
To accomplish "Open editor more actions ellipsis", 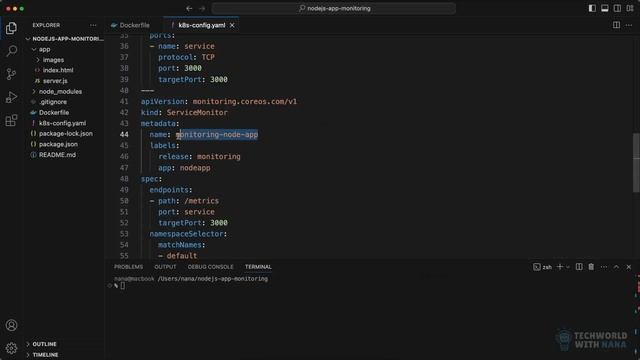I will (629, 25).
